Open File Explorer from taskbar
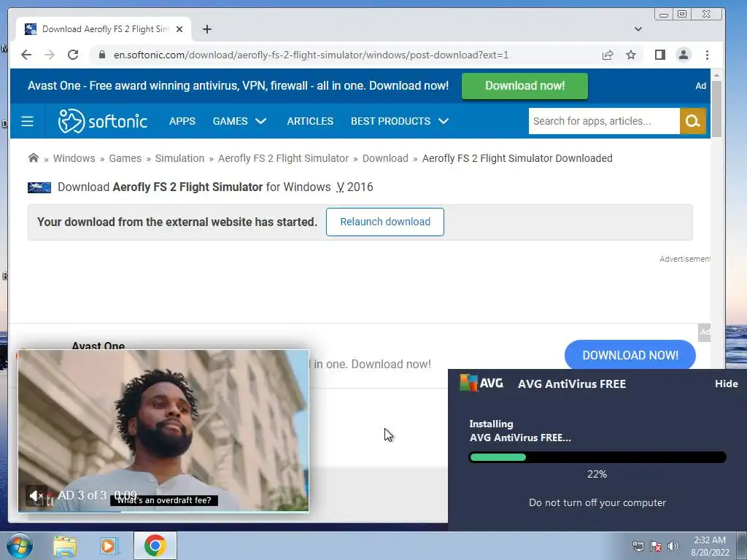The image size is (747, 560). tap(65, 545)
